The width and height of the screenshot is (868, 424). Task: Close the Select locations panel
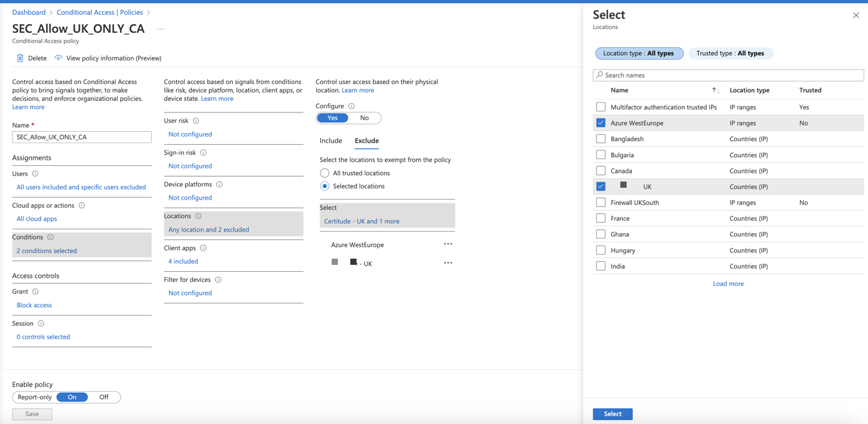click(856, 16)
